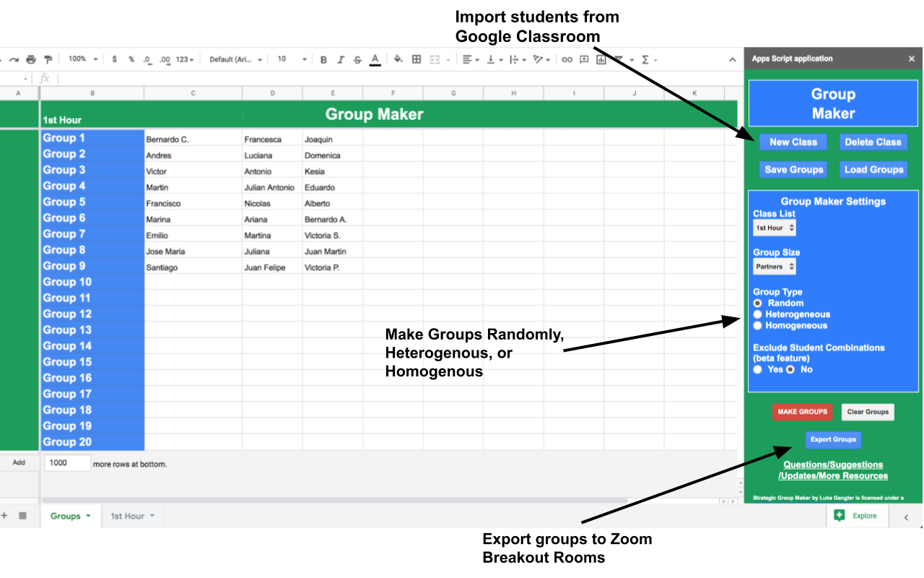Open the text color picker
Image resolution: width=924 pixels, height=578 pixels.
click(x=375, y=60)
